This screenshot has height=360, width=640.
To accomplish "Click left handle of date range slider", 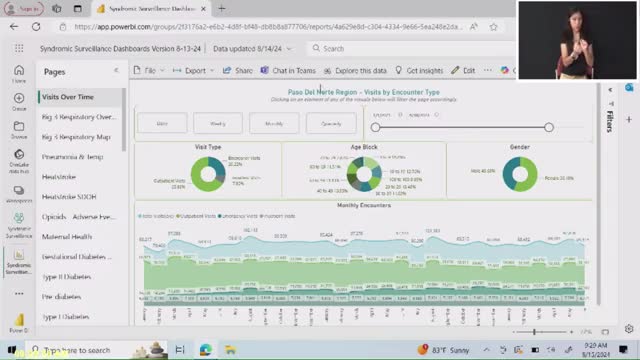I will coord(376,127).
